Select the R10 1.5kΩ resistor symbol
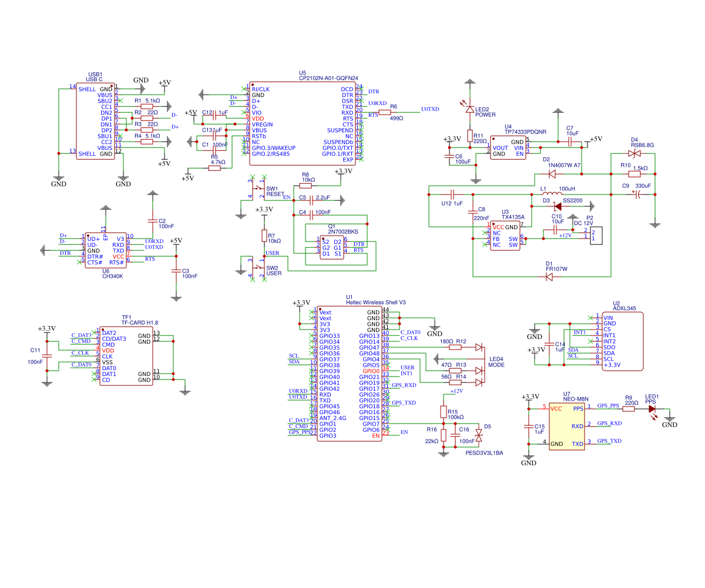 pyautogui.click(x=634, y=174)
